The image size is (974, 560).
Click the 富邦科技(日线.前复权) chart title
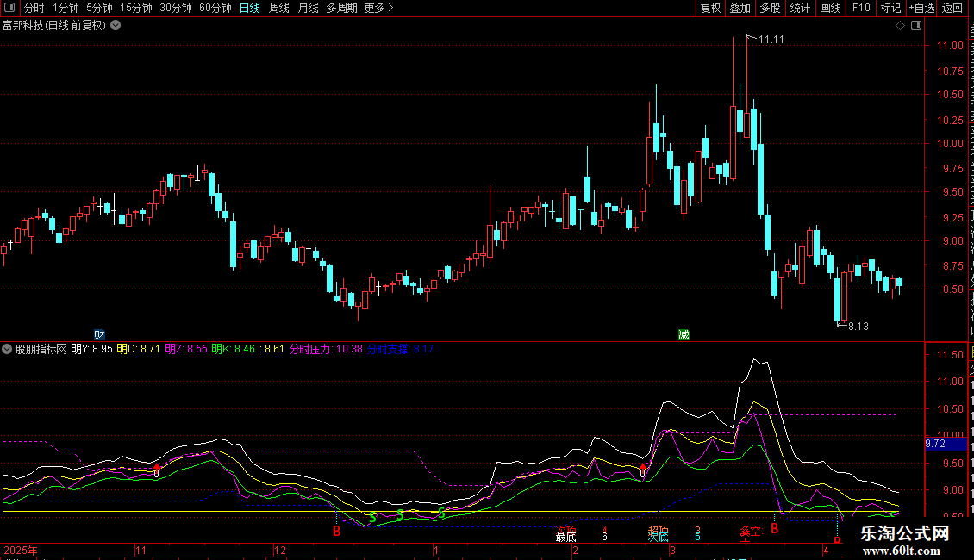click(x=54, y=26)
